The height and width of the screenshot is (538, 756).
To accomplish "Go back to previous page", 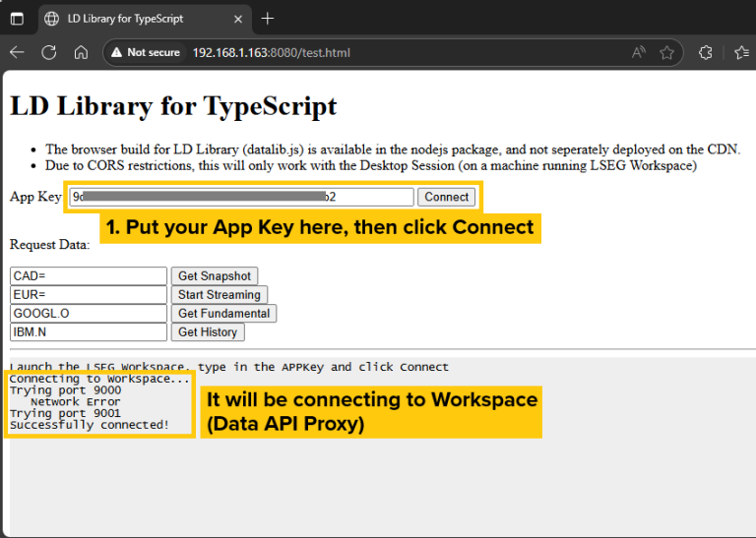I will (x=17, y=52).
